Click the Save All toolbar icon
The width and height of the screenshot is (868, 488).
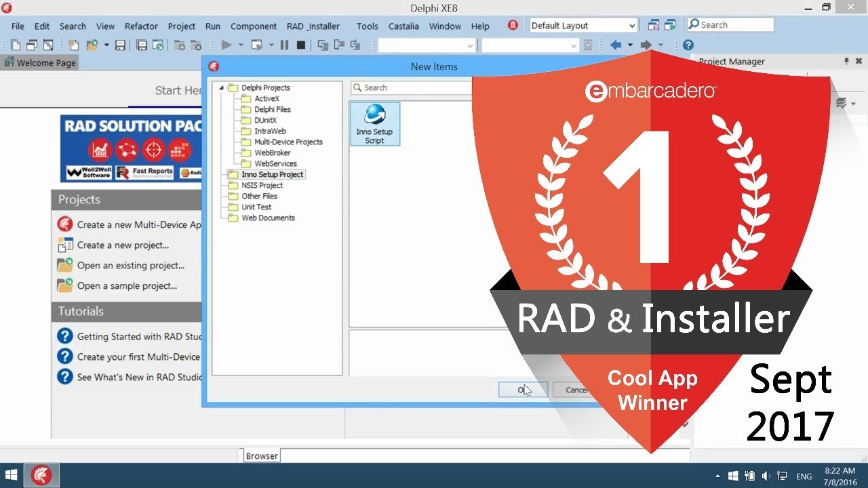[x=142, y=45]
